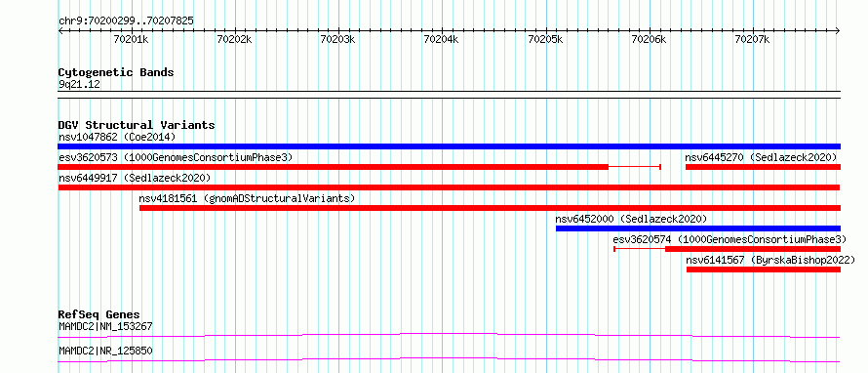868x373 pixels.
Task: Click the blue nsv1047862 variant bar
Action: (x=450, y=146)
